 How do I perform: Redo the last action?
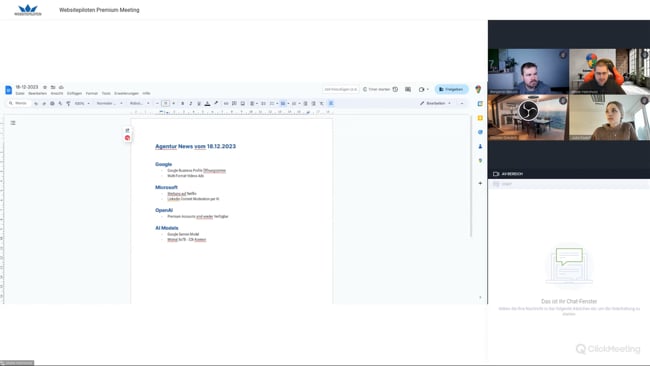click(x=44, y=103)
